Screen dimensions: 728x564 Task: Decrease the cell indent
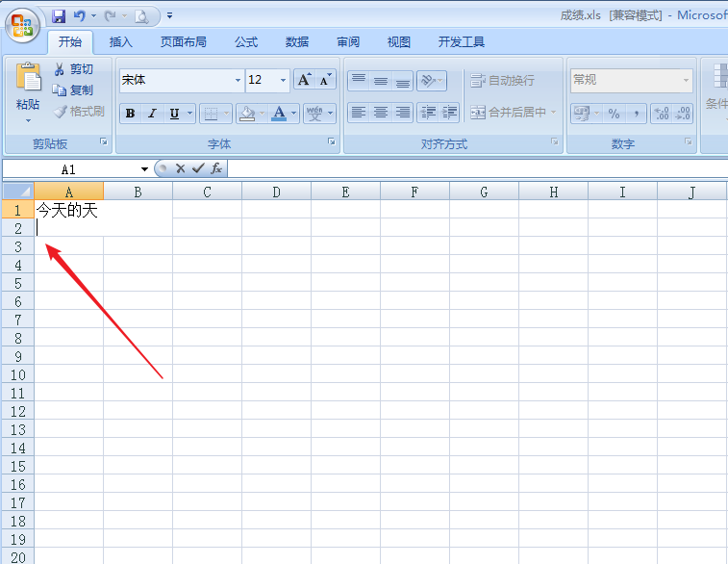point(428,113)
